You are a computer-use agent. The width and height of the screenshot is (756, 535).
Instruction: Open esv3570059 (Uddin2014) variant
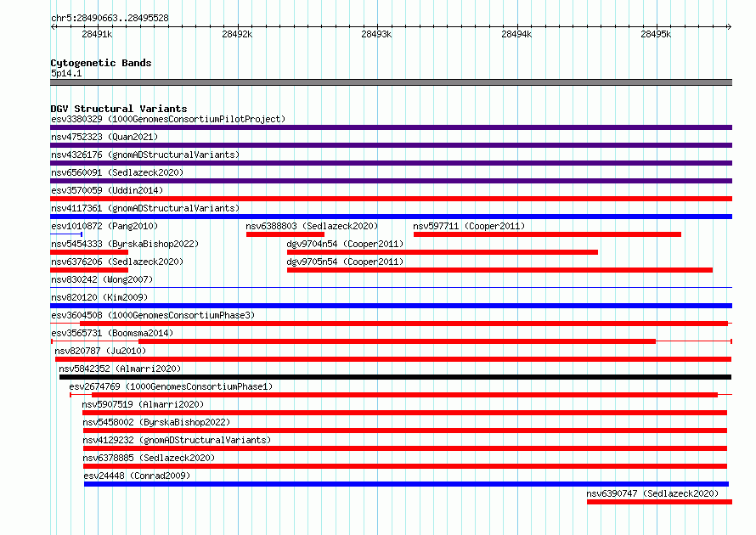click(107, 190)
